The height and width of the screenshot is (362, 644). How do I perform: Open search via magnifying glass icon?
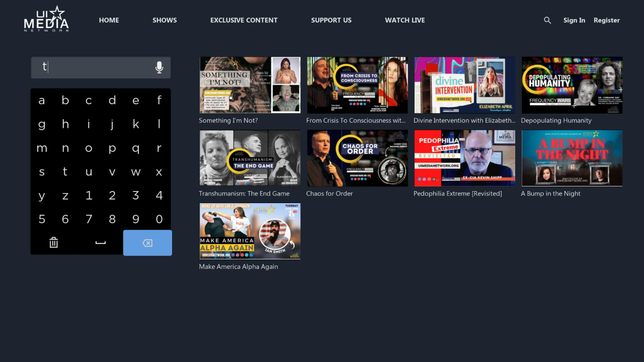[547, 20]
